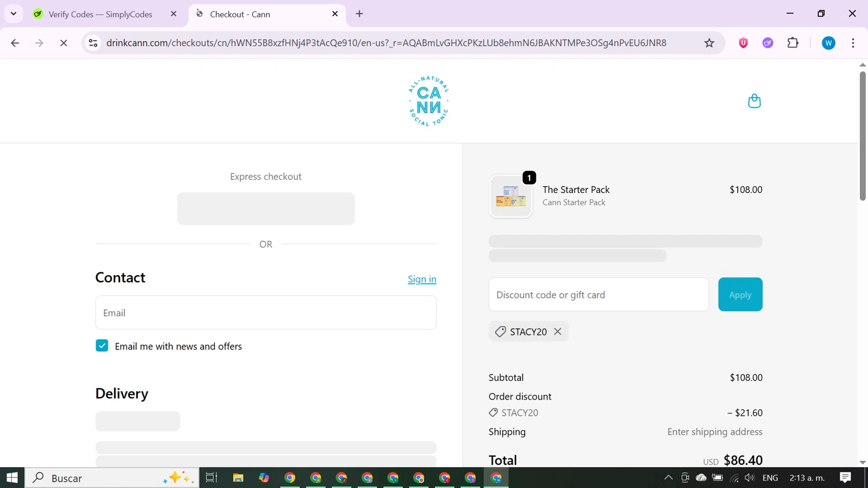Open a new browser tab

359,14
